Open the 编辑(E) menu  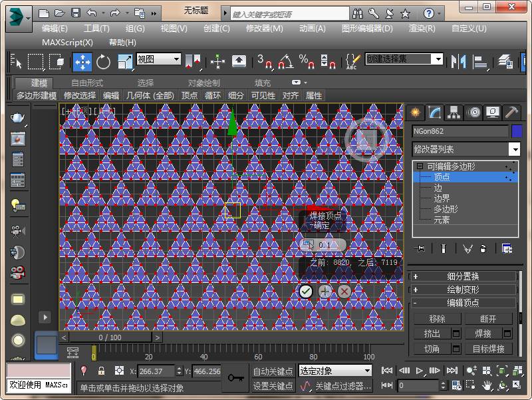pos(55,29)
